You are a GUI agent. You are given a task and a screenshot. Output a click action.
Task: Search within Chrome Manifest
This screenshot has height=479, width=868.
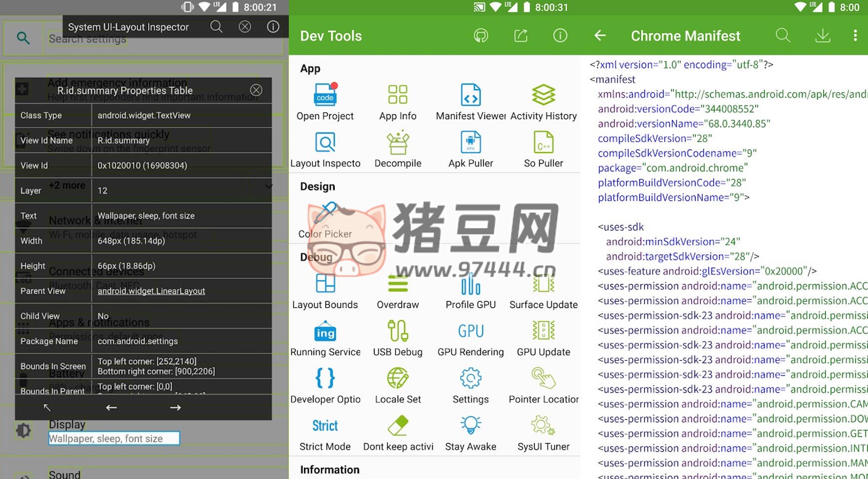click(783, 35)
